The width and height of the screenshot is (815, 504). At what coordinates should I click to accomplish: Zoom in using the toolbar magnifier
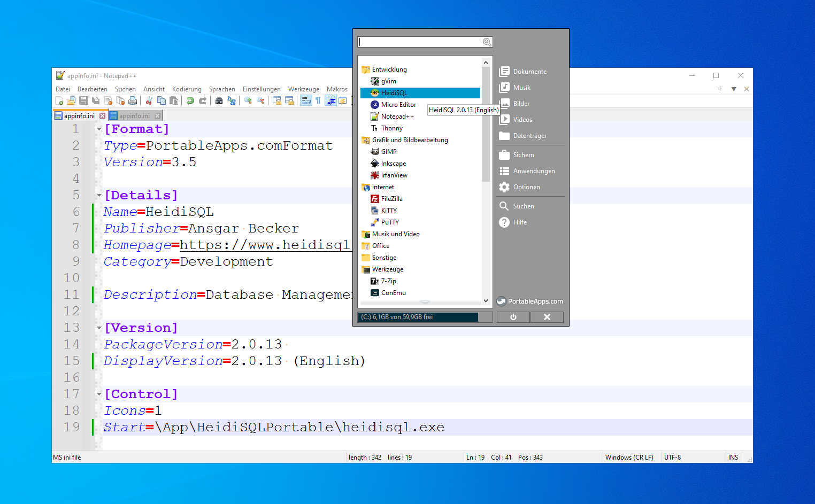tap(248, 100)
